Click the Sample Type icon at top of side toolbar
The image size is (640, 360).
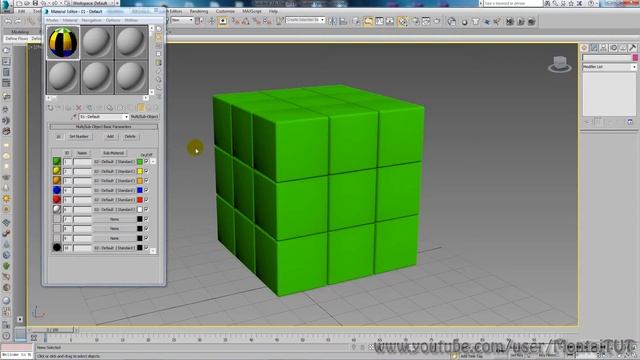tap(158, 29)
